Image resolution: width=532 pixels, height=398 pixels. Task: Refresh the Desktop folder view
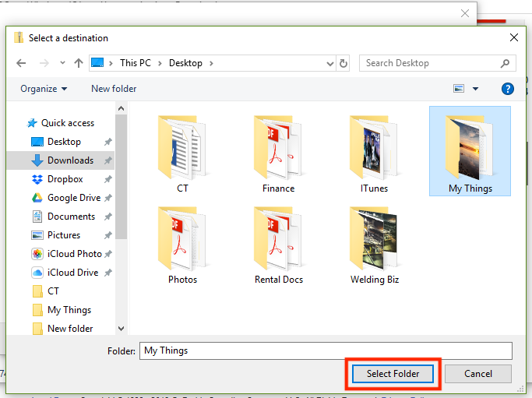(x=343, y=63)
